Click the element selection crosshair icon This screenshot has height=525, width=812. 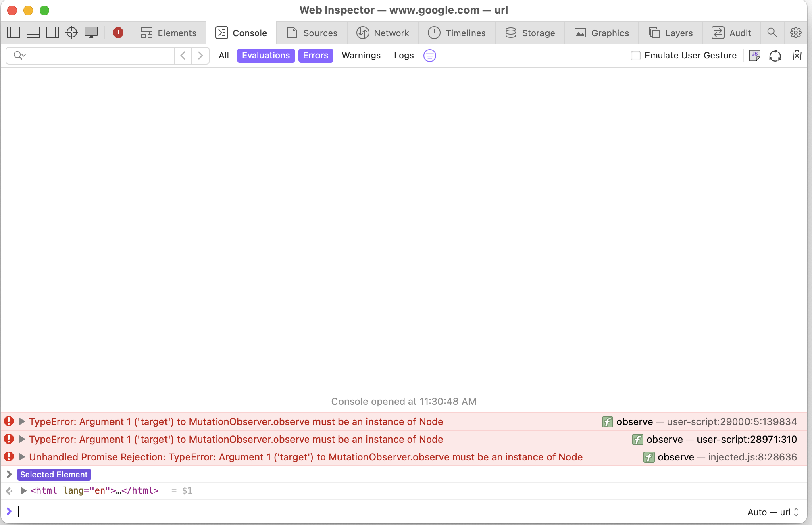[72, 33]
